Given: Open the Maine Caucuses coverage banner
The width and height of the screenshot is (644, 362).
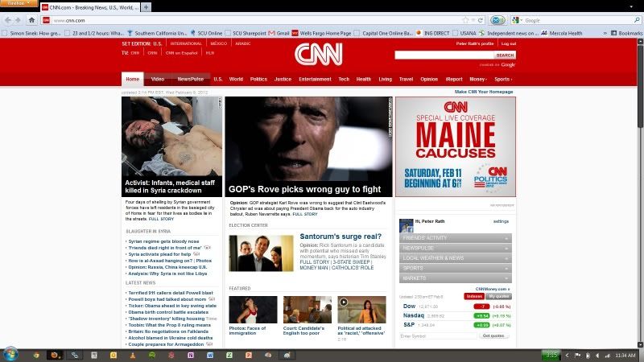Looking at the screenshot, I should pos(456,146).
